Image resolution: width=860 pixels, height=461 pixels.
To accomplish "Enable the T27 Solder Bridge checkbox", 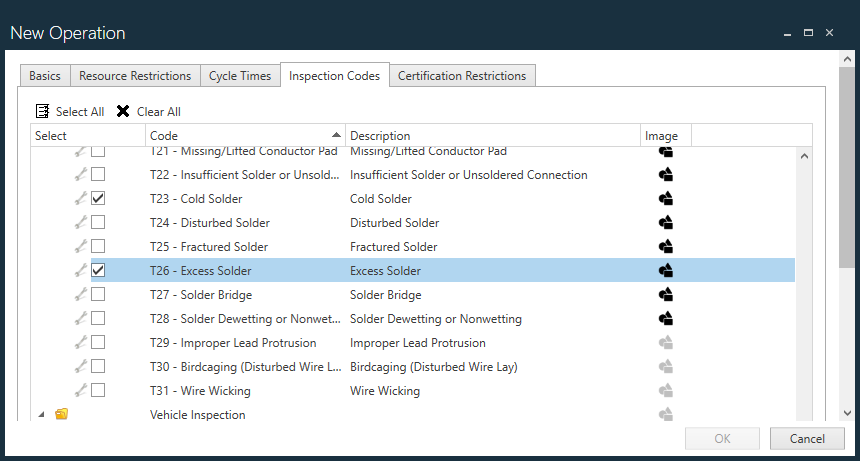I will coord(98,295).
